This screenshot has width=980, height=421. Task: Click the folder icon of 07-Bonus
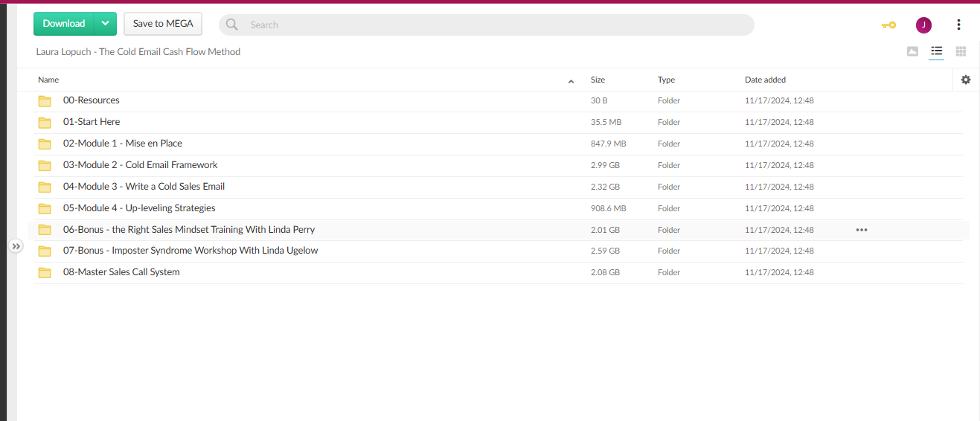[45, 251]
